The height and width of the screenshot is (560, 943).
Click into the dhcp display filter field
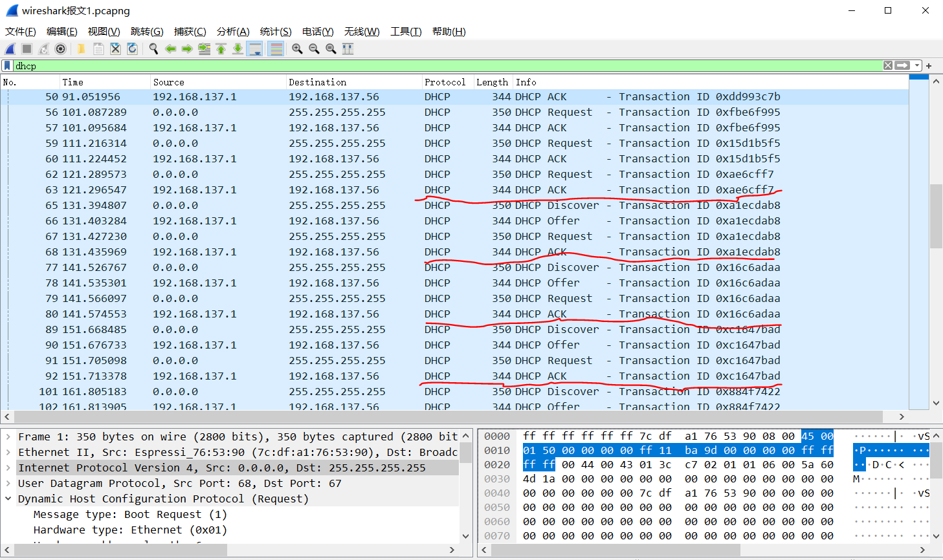[447, 65]
